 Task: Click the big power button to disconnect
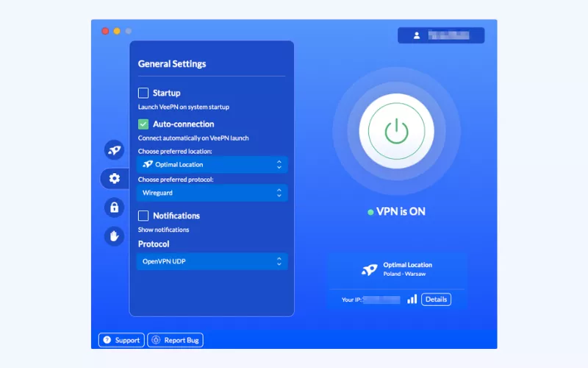pyautogui.click(x=396, y=131)
